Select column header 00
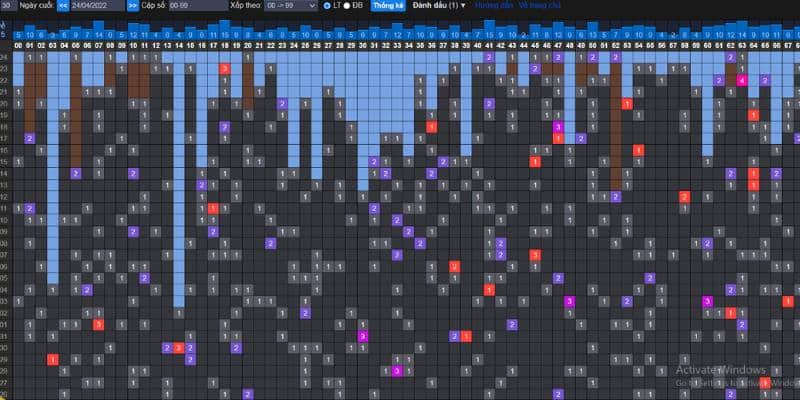800x400 pixels. 18,45
